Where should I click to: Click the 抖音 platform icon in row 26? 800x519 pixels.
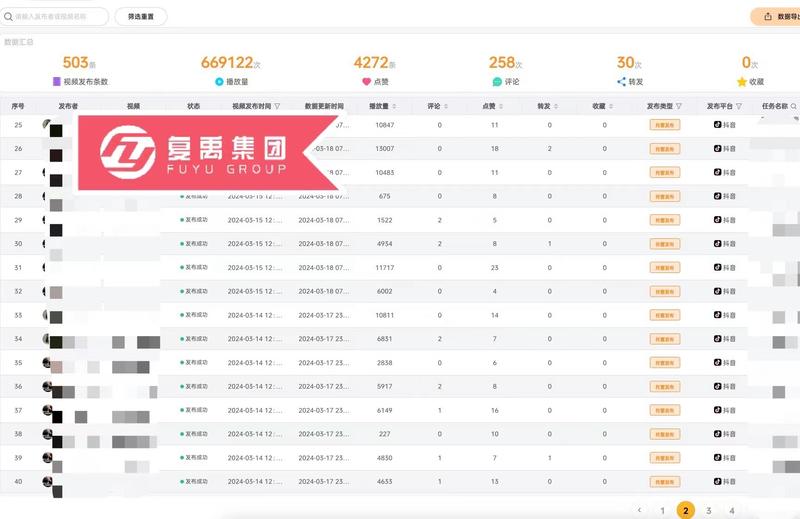[x=717, y=149]
